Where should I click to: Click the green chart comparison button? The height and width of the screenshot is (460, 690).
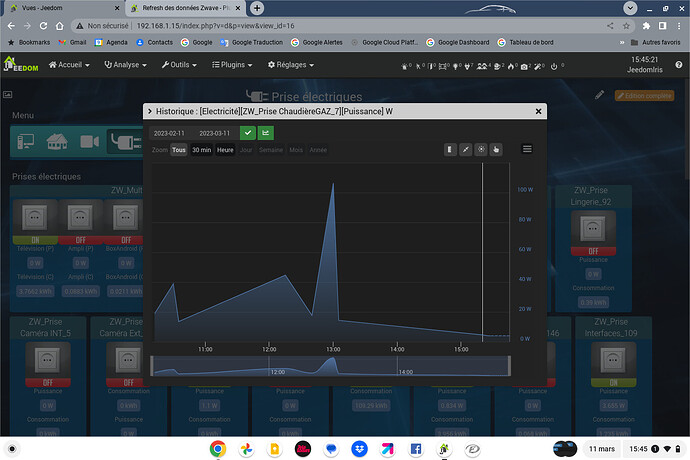[x=265, y=132]
